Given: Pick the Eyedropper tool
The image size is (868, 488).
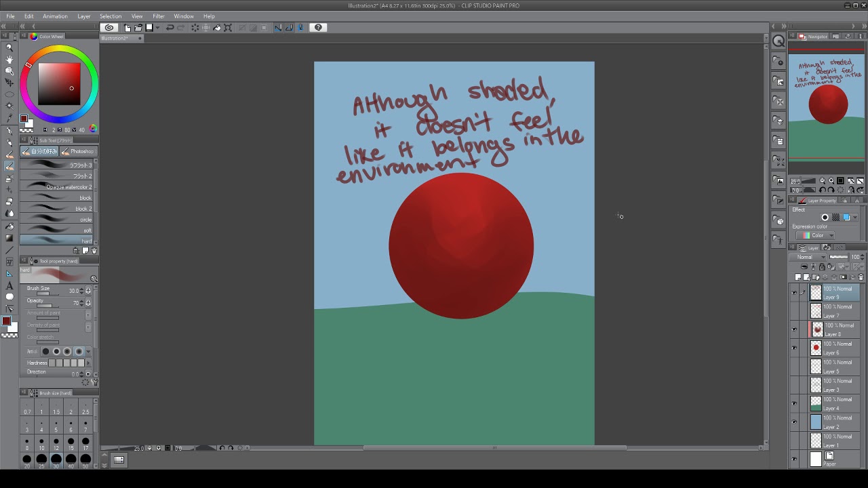Looking at the screenshot, I should point(9,118).
